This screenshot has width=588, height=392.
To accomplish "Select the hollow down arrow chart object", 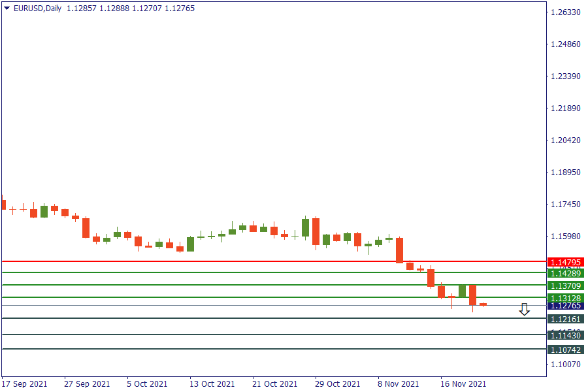I will (x=524, y=310).
